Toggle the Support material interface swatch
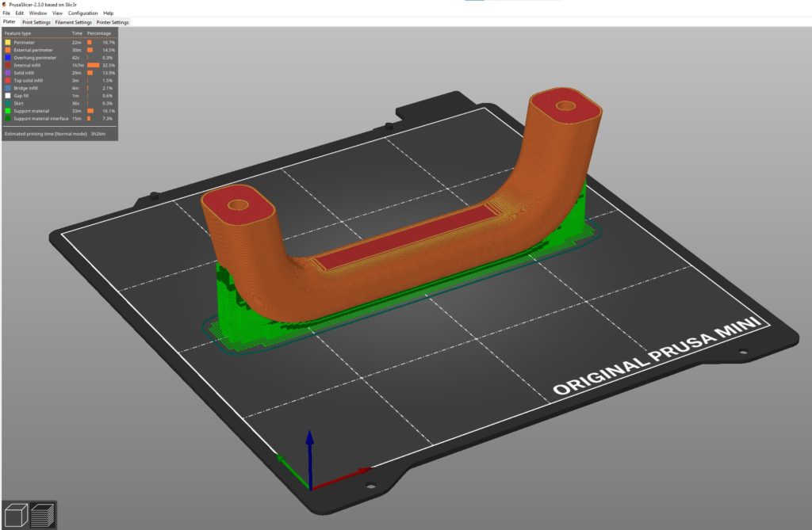Viewport: 812px width, 530px height. [x=8, y=119]
